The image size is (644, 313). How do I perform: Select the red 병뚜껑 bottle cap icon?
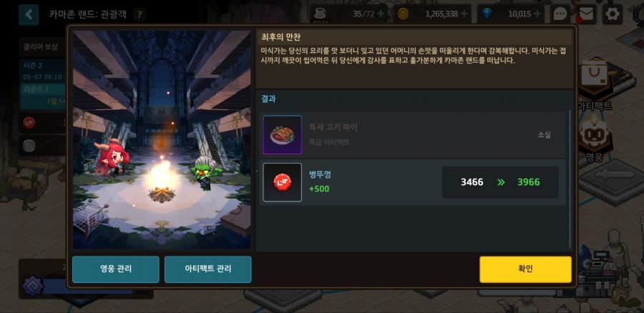pyautogui.click(x=282, y=182)
